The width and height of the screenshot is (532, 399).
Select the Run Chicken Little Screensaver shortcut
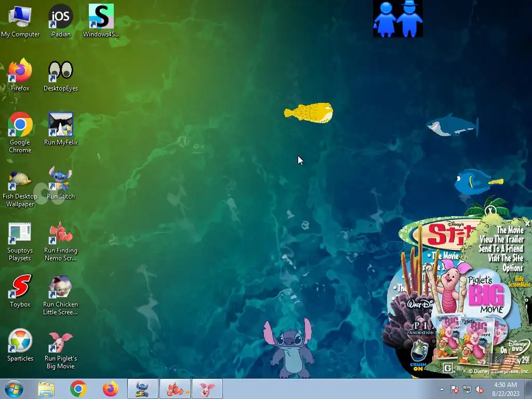(x=60, y=295)
